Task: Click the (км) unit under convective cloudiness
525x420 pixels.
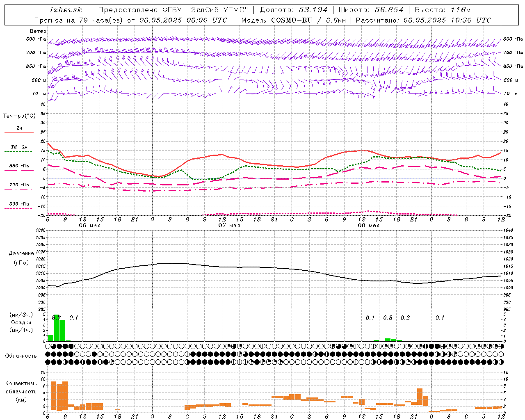Action: point(21,399)
